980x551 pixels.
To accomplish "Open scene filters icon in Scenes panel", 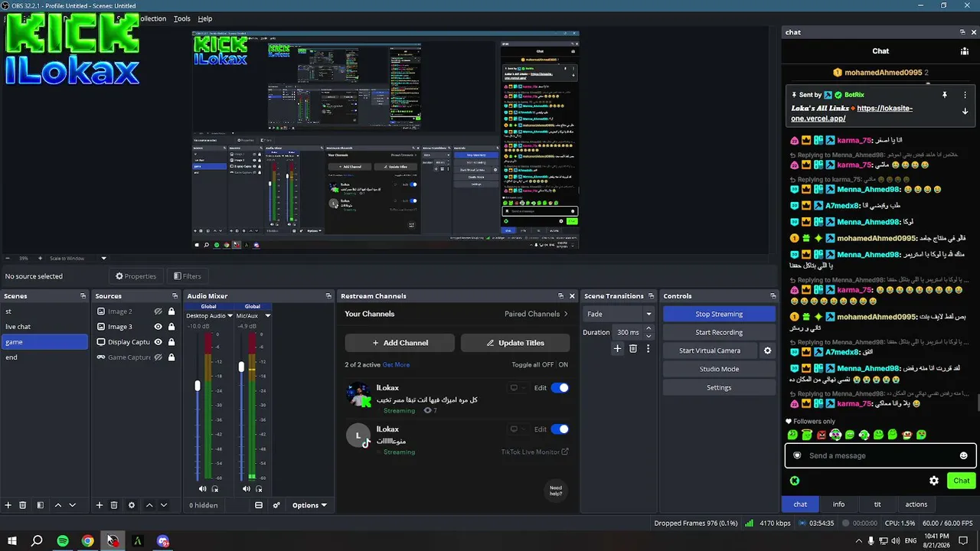I will click(x=40, y=505).
